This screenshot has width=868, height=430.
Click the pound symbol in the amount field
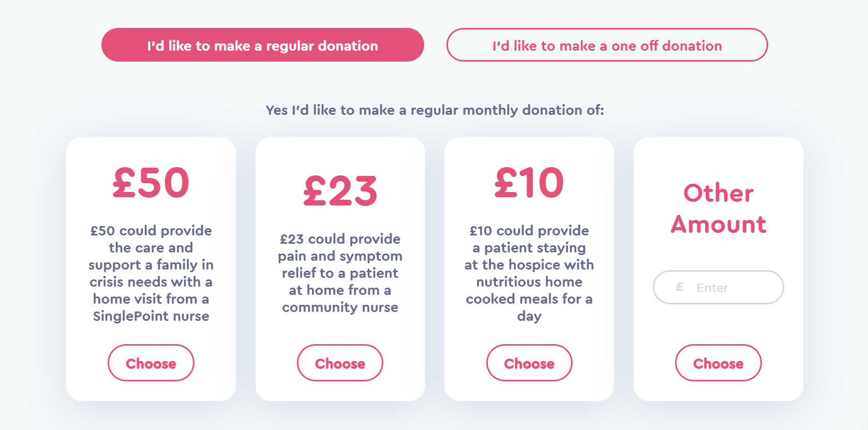[680, 287]
